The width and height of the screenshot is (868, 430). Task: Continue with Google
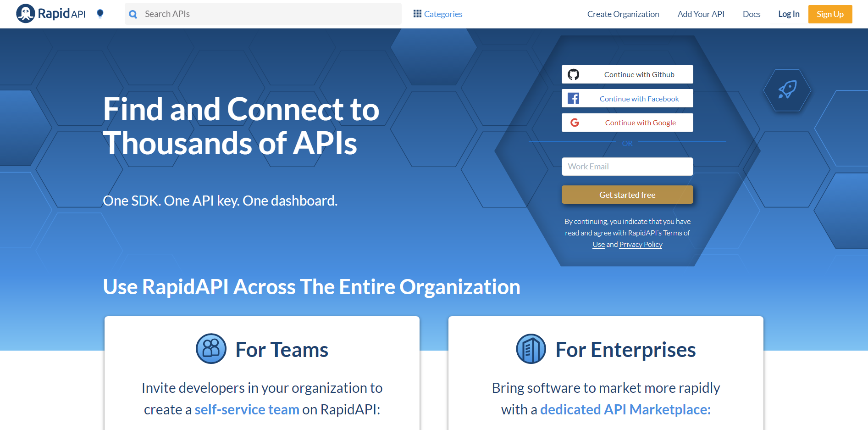(x=627, y=123)
